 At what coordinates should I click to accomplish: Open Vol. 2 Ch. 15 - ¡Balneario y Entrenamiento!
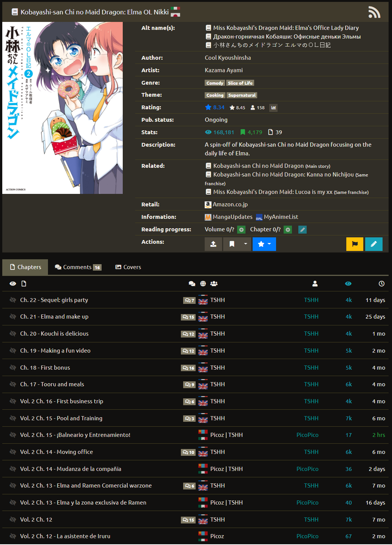(x=75, y=435)
